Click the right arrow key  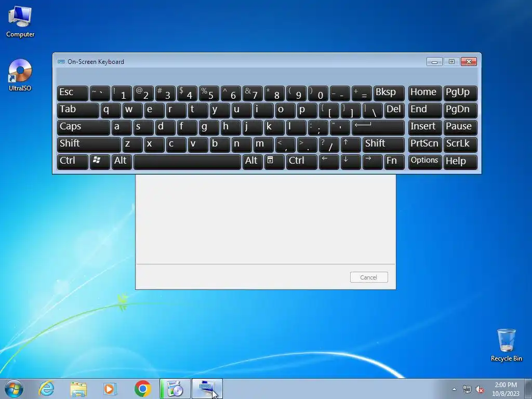click(373, 162)
